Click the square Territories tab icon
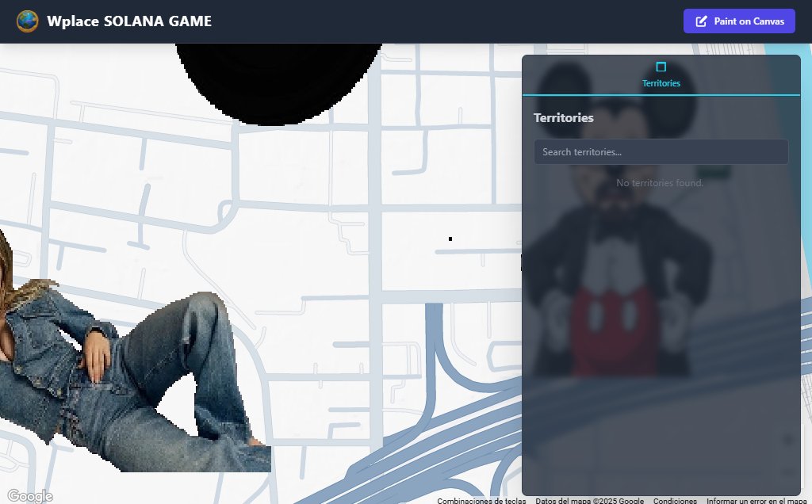This screenshot has width=812, height=504. point(661,67)
